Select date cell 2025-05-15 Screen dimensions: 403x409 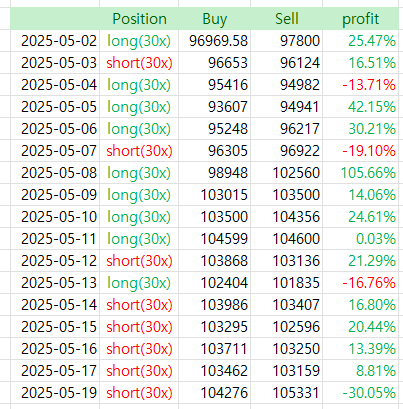click(55, 327)
